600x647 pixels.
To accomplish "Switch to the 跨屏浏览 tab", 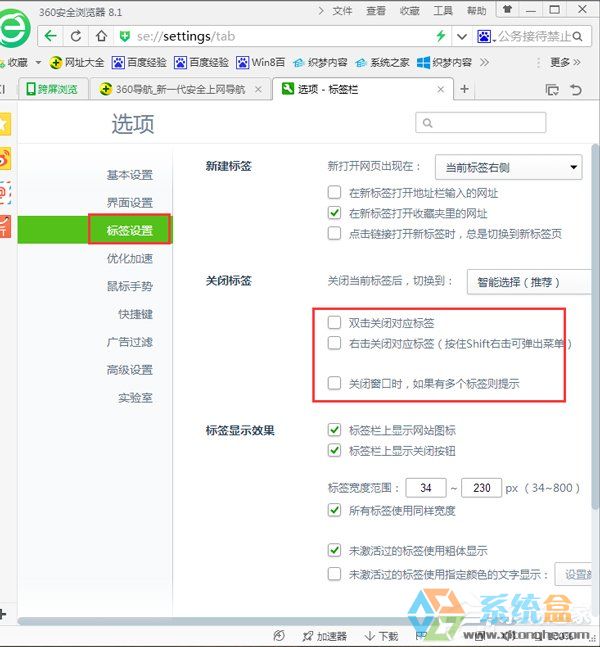I will point(53,89).
